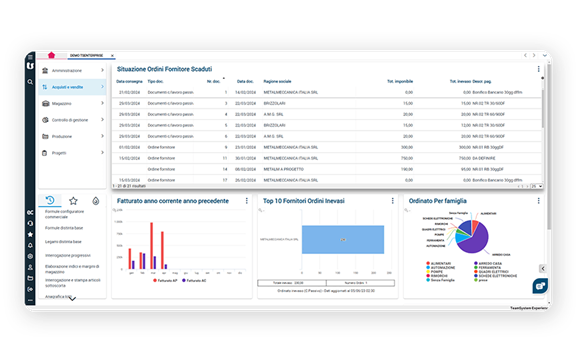Select the Produzione menu item
This screenshot has height=362, width=576.
coord(72,136)
